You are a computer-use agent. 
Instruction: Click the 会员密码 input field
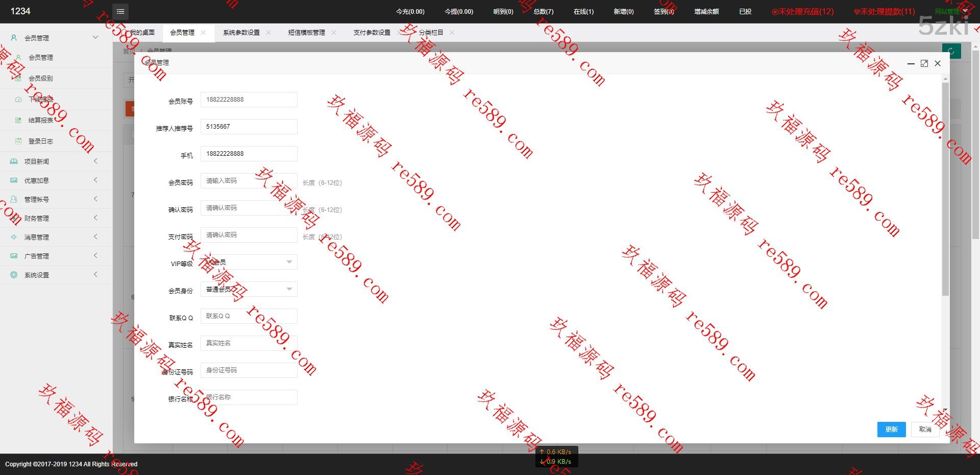pyautogui.click(x=249, y=181)
